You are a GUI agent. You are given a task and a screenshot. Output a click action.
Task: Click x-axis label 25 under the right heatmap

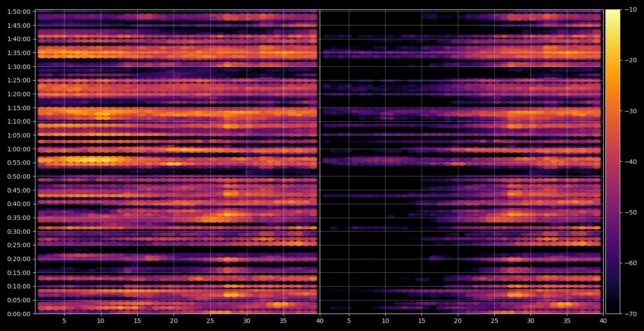[x=494, y=321]
